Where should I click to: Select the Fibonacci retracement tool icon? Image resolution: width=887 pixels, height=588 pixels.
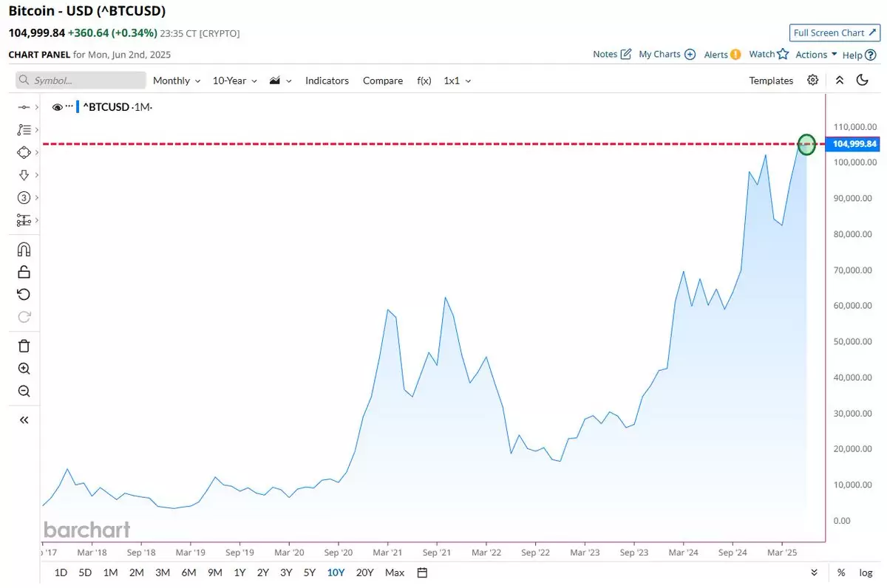pyautogui.click(x=24, y=130)
